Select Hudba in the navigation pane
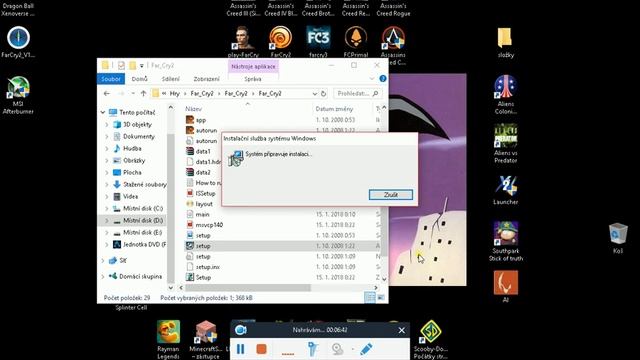640x360 pixels. click(132, 149)
